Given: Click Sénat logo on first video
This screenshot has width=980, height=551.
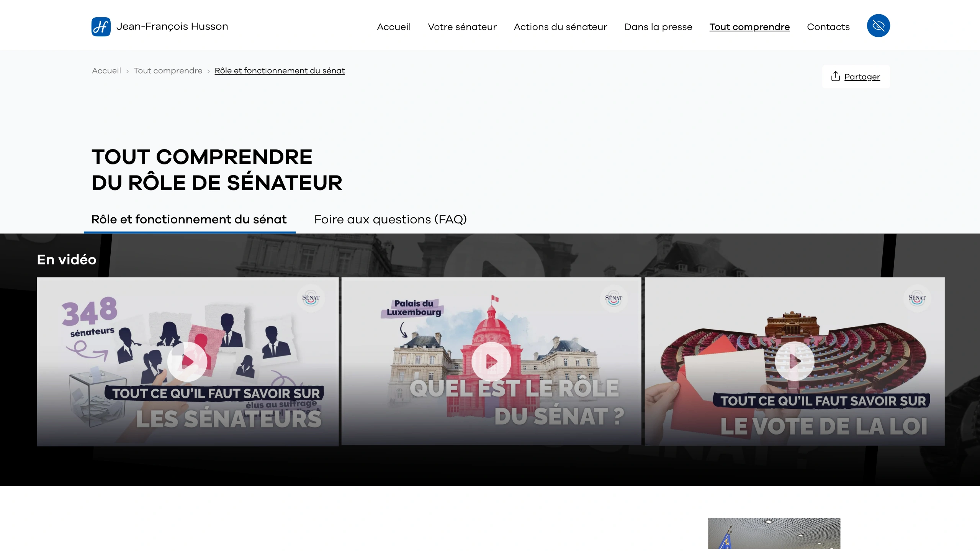Looking at the screenshot, I should [x=311, y=298].
